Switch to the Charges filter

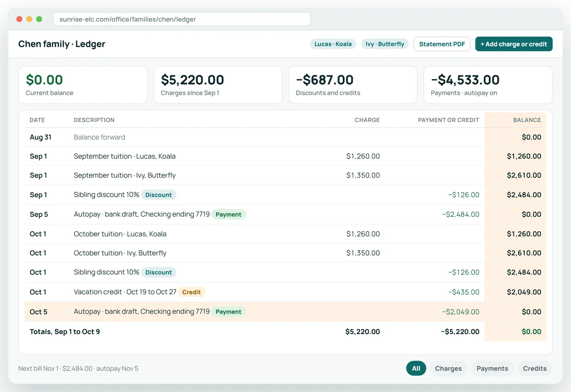click(x=448, y=368)
